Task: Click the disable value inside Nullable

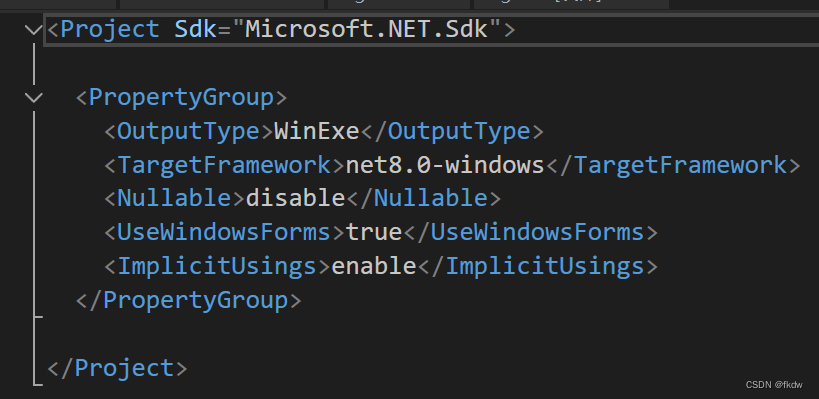Action: (x=295, y=198)
